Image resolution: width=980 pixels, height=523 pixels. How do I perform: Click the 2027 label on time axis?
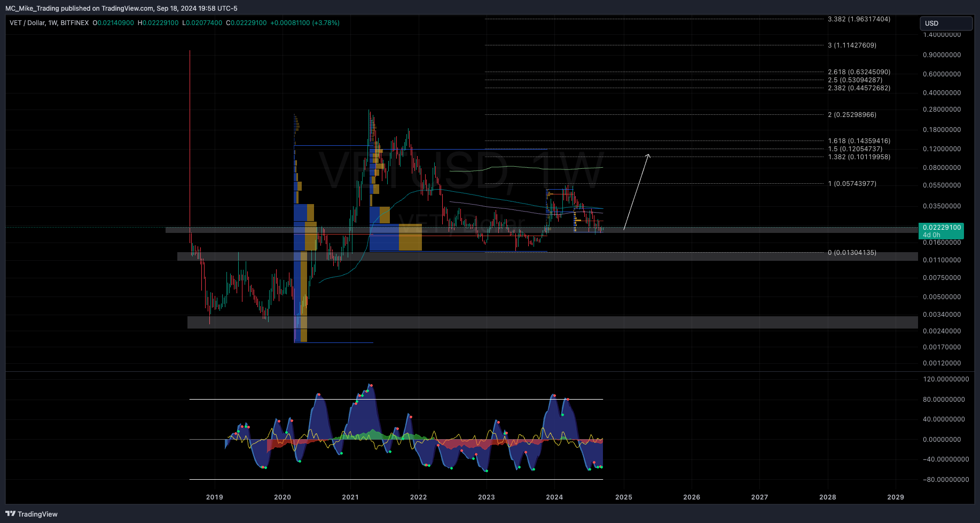pyautogui.click(x=759, y=497)
